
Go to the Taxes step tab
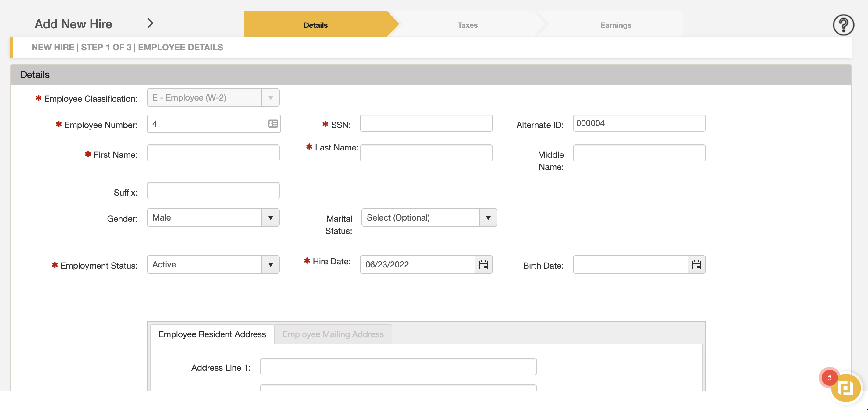coord(467,25)
